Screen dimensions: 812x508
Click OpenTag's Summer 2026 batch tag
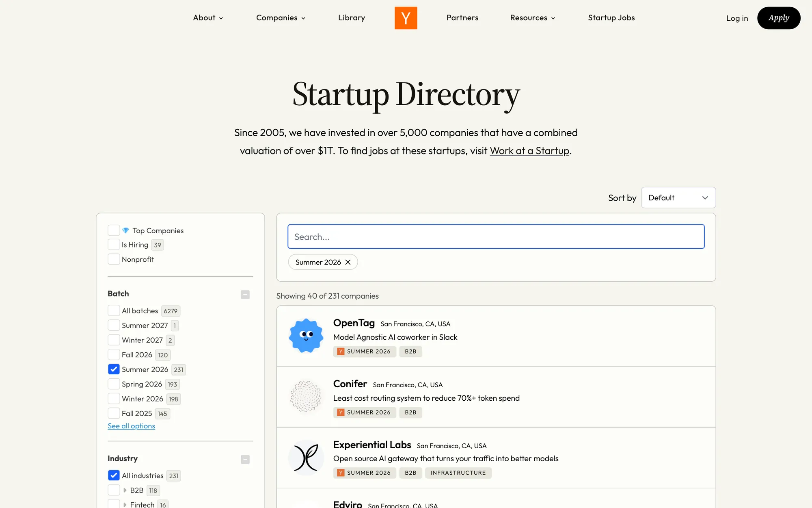[x=365, y=352]
